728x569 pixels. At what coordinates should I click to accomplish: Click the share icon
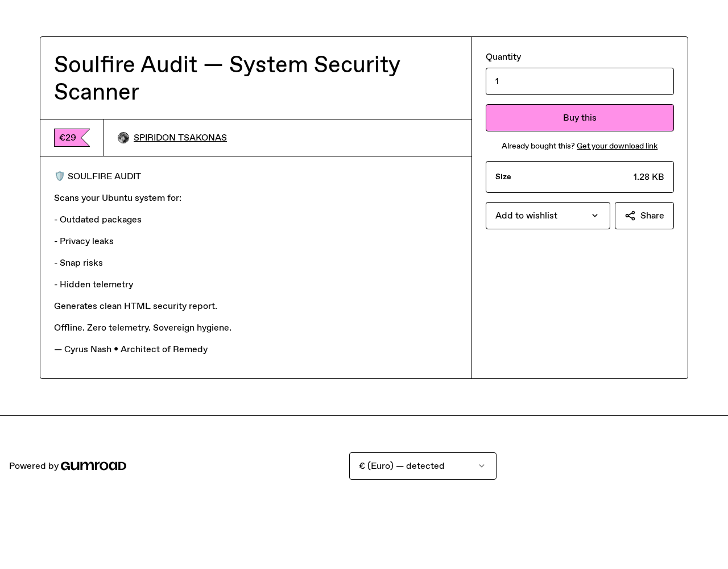coord(630,216)
